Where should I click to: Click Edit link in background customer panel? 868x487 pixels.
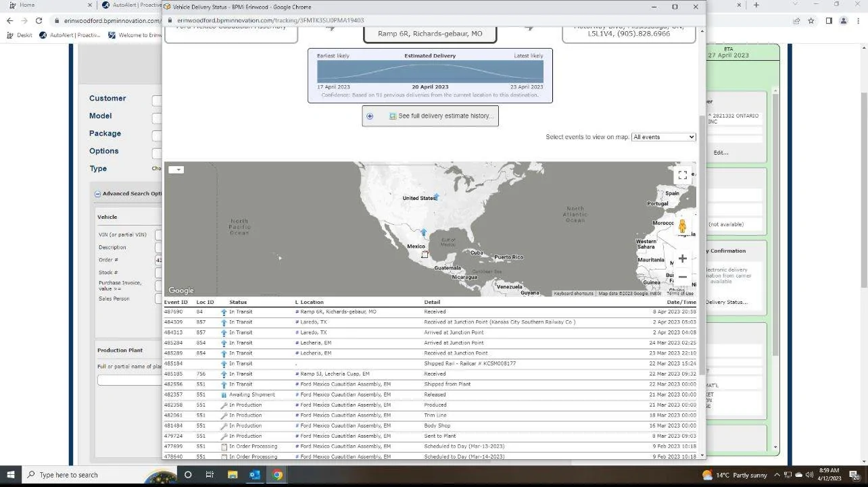pos(721,153)
